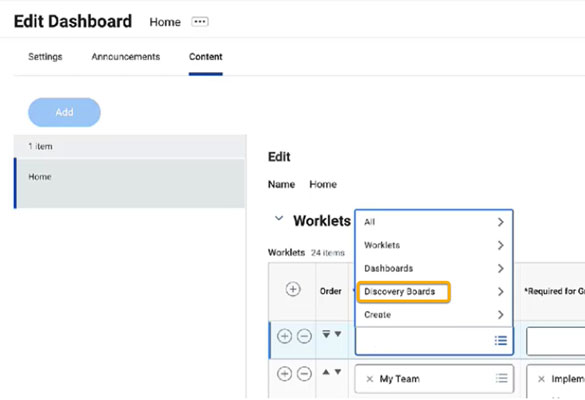Click the Add button
The image size is (585, 400).
pos(64,112)
